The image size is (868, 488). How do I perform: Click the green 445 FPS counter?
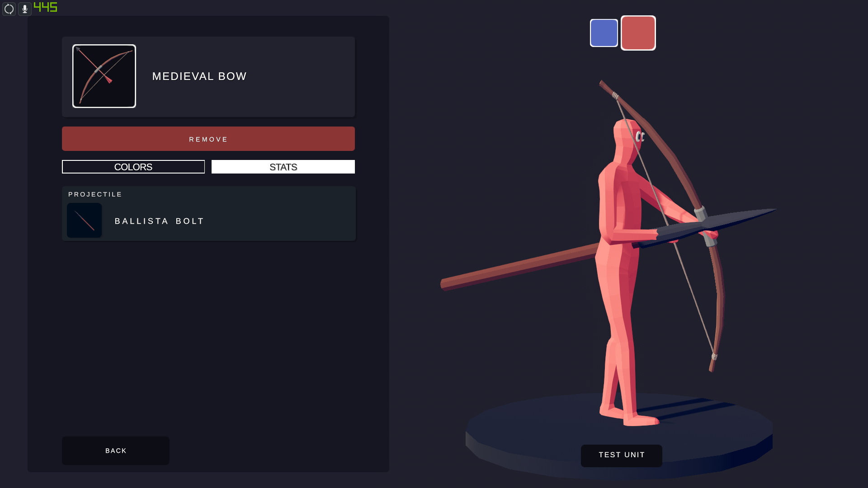46,7
